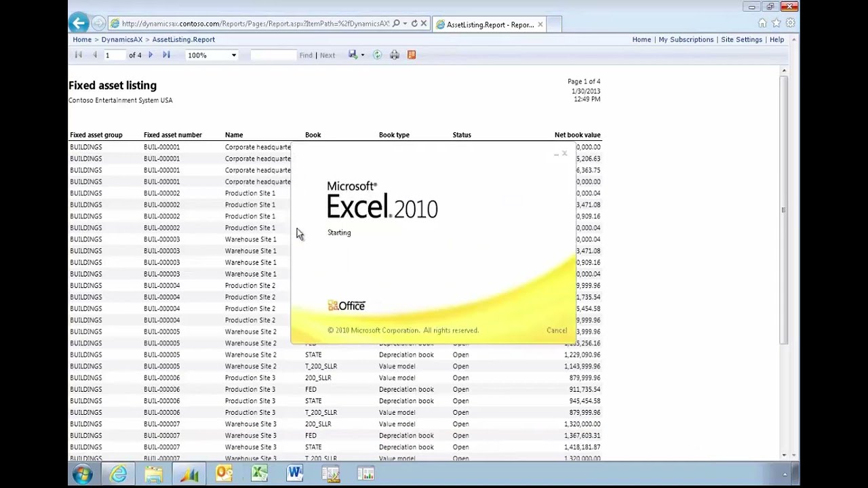The image size is (868, 488).
Task: Open Help link
Action: [776, 39]
